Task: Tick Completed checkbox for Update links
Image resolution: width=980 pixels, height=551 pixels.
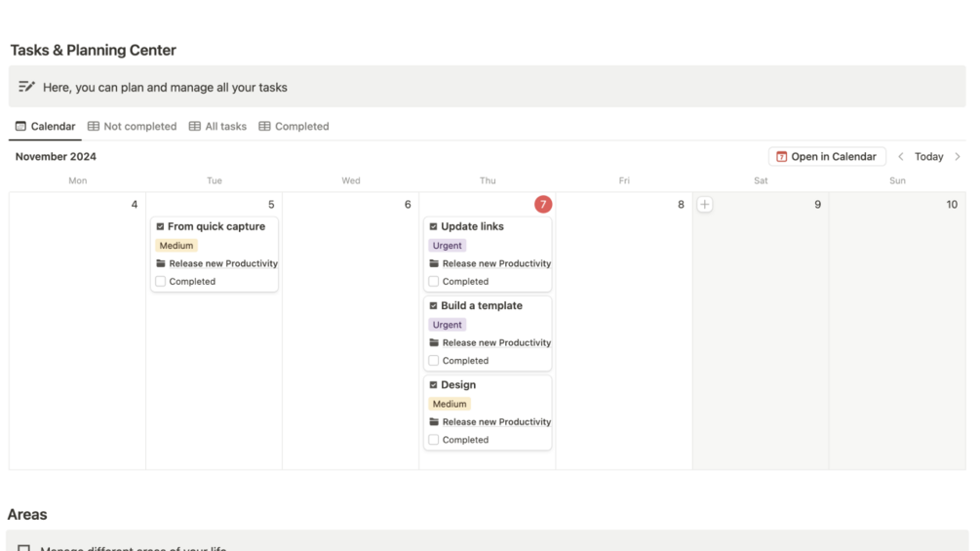Action: tap(434, 282)
